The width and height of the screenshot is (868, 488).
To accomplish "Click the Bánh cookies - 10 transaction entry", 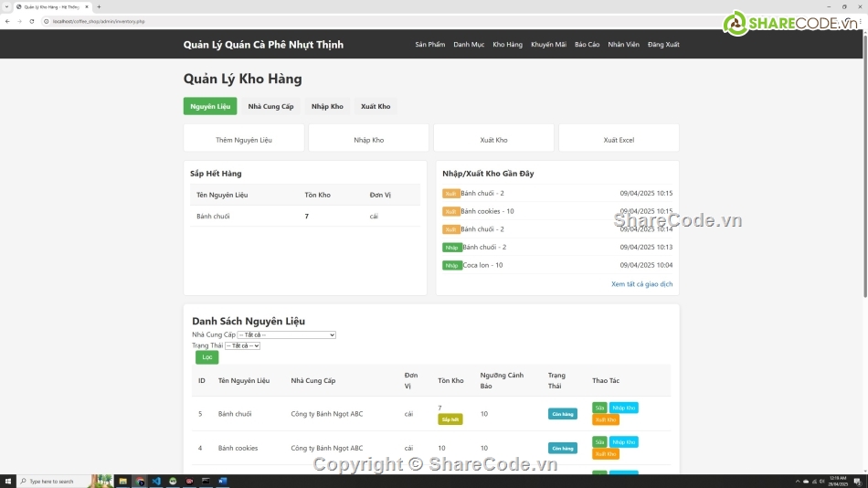I will point(487,212).
